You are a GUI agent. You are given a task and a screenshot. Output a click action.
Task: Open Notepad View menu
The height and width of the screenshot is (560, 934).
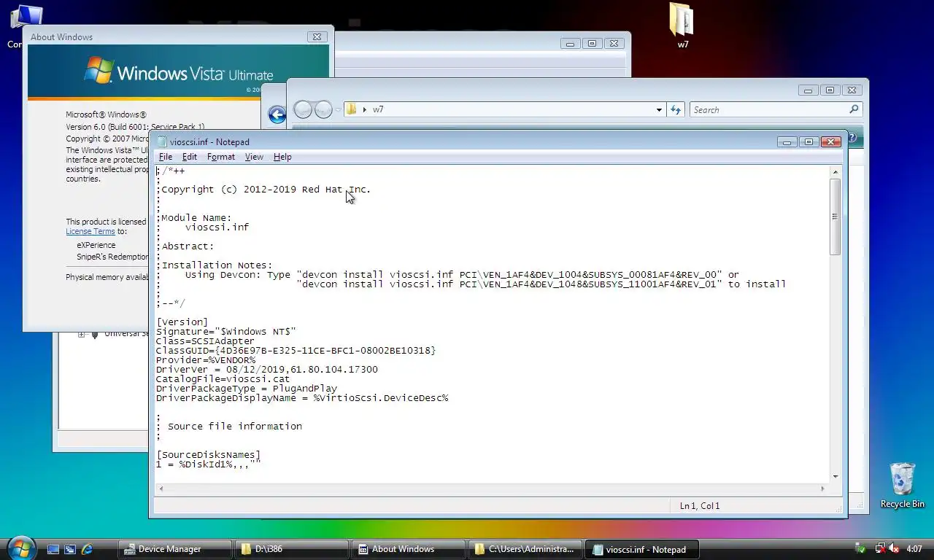254,157
